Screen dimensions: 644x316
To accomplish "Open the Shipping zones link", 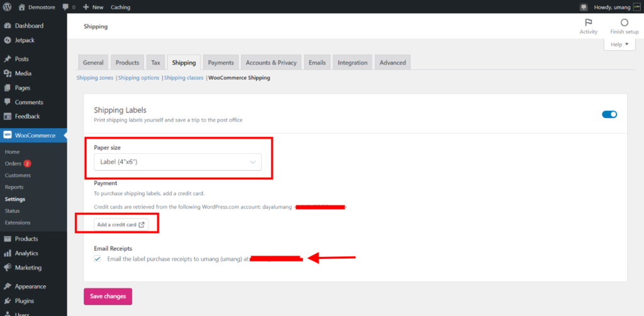I will point(95,77).
